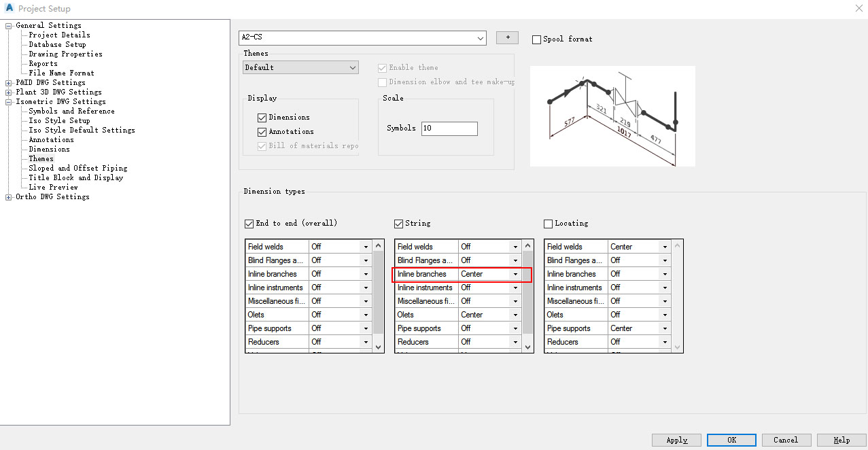Click Blind Flanges row in String table
Screen dimensions: 868x450
458,260
